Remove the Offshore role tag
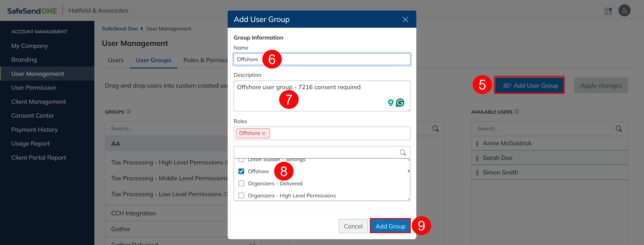Viewport: 644px width, 245px height. click(x=264, y=133)
